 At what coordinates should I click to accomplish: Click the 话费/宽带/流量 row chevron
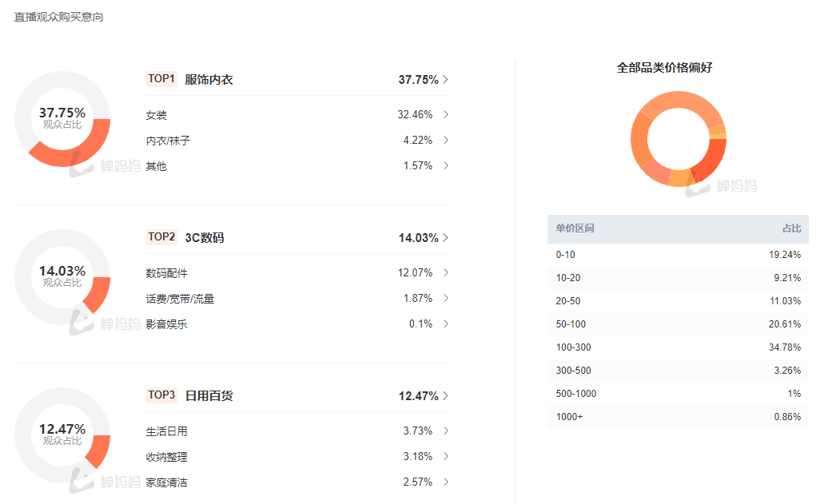click(x=446, y=299)
